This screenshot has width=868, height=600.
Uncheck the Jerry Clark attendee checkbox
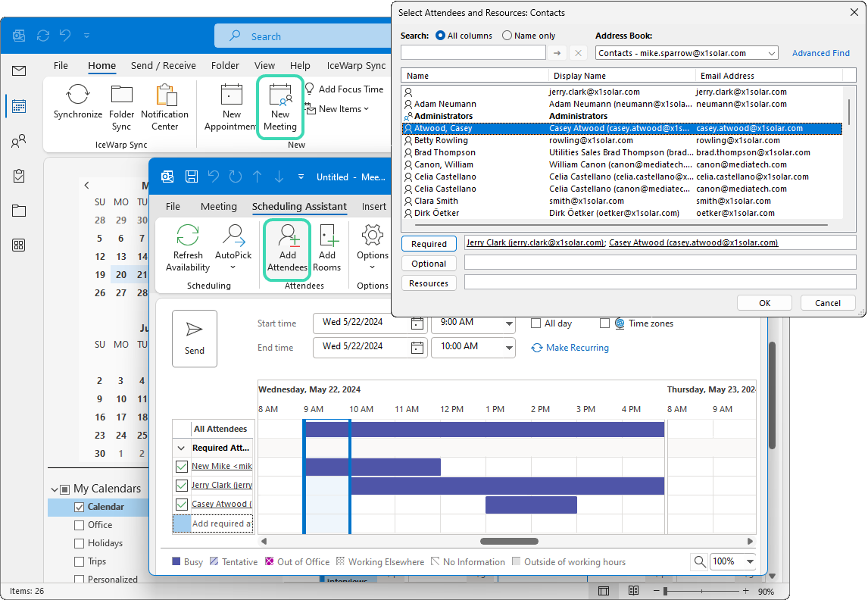182,486
